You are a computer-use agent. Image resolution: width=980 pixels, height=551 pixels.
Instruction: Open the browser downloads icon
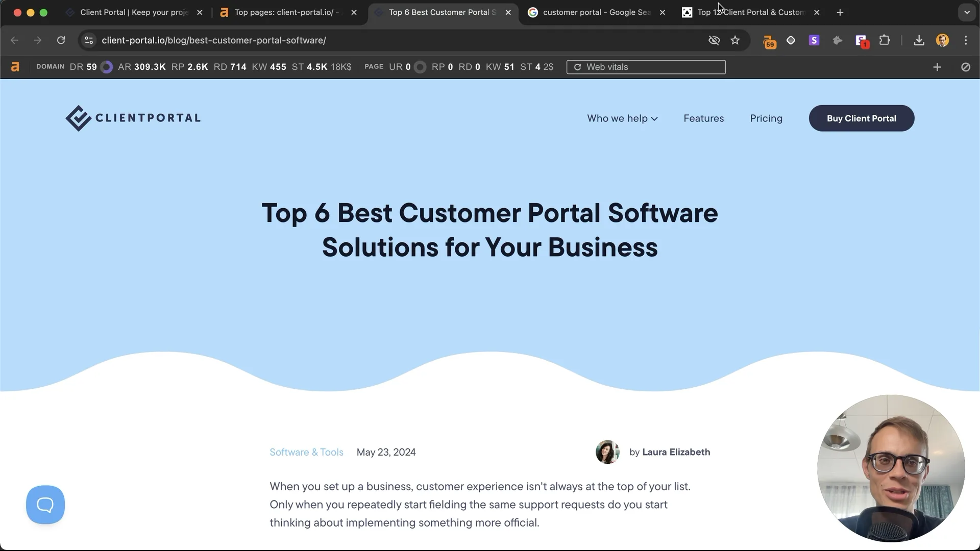(919, 40)
